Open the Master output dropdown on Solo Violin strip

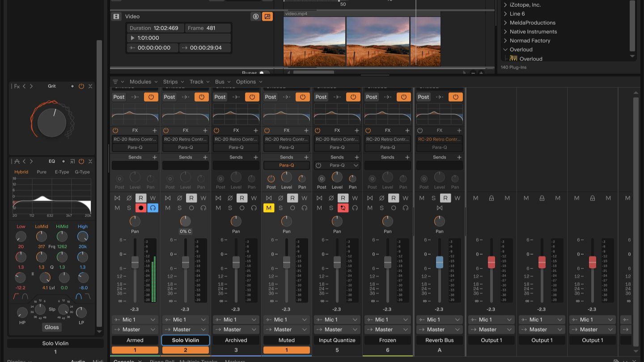click(186, 329)
